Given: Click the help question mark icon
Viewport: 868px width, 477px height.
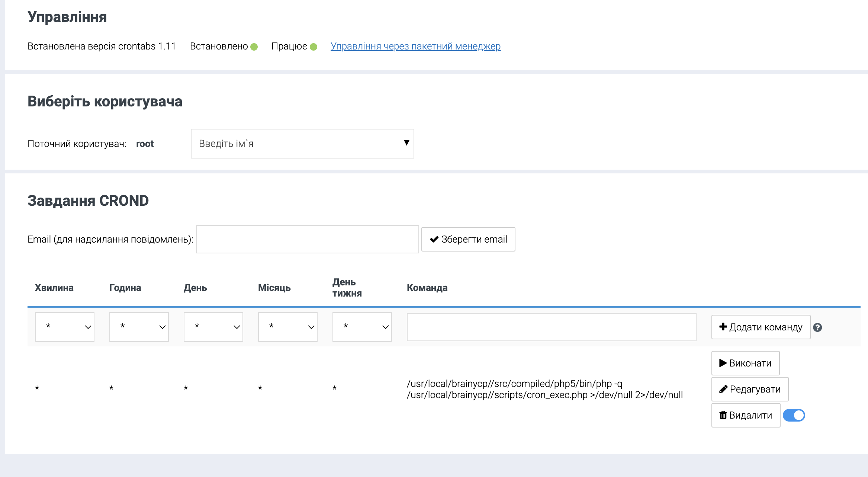Looking at the screenshot, I should [x=817, y=327].
